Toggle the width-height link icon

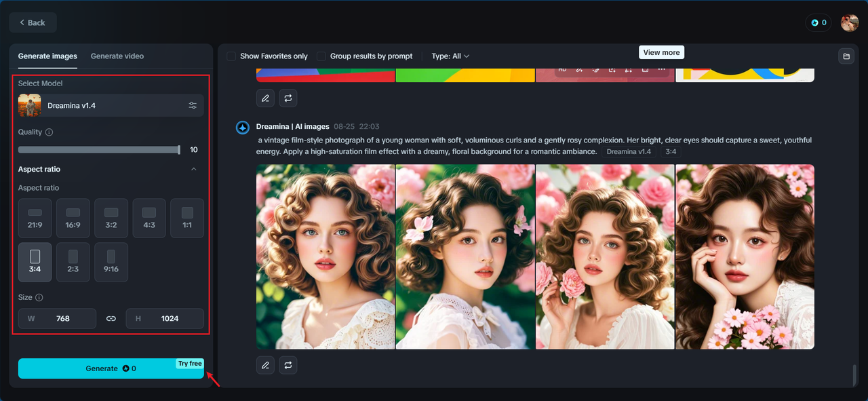pos(111,318)
